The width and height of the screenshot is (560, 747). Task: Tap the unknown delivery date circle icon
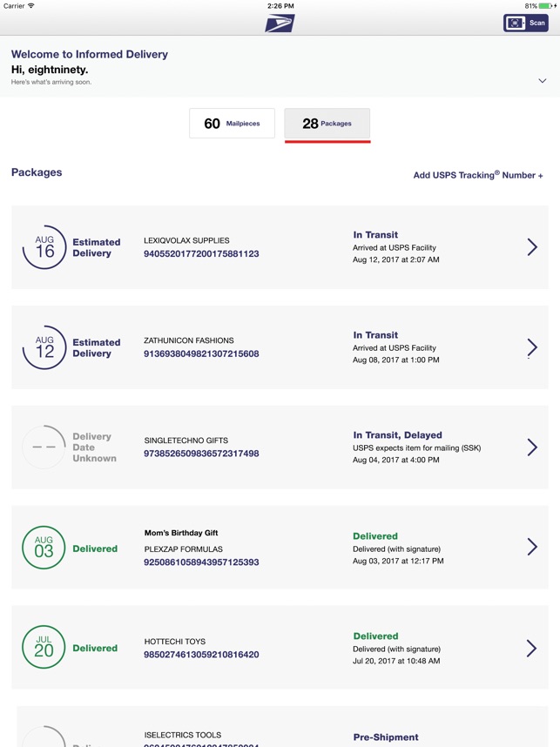click(44, 447)
